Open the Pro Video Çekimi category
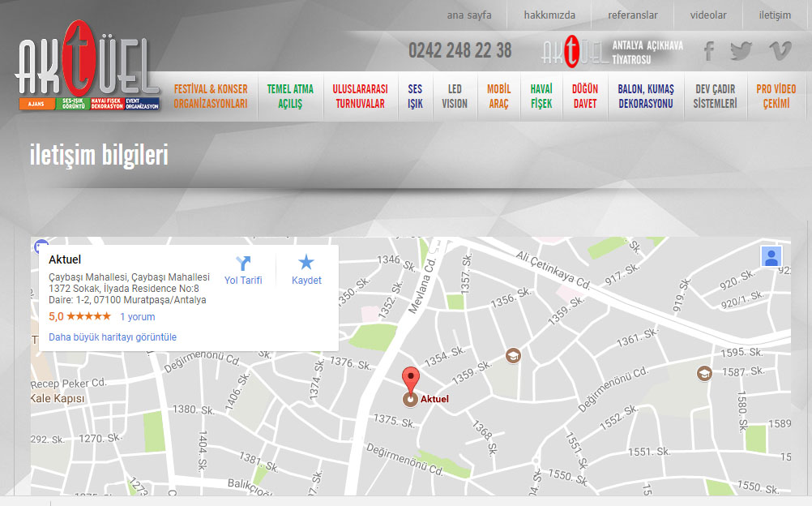 [x=776, y=96]
